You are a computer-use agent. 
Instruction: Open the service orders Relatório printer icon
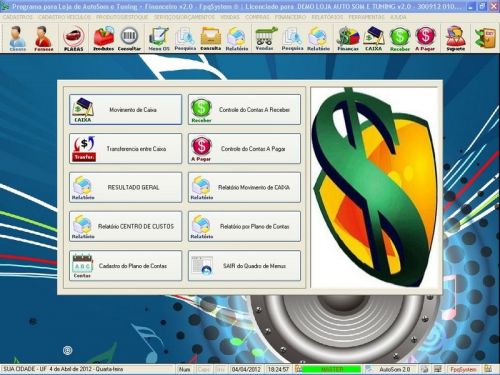tap(237, 38)
